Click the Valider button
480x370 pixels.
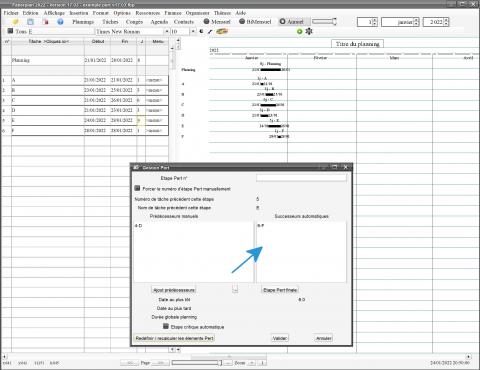280,338
